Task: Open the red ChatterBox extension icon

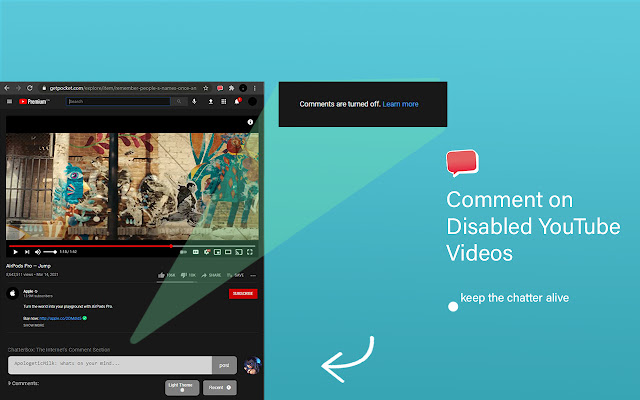Action: (220, 88)
